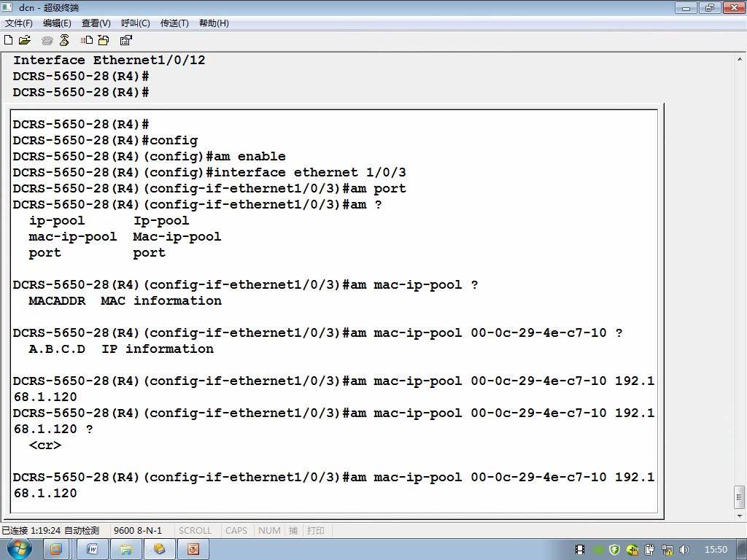Click the NUM status indicator

pos(269,531)
